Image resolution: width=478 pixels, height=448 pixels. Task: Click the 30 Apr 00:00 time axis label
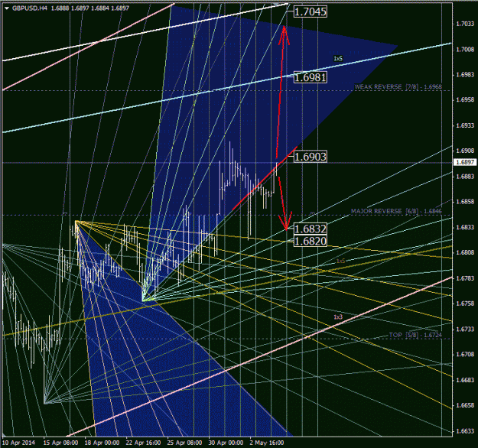coord(226,443)
